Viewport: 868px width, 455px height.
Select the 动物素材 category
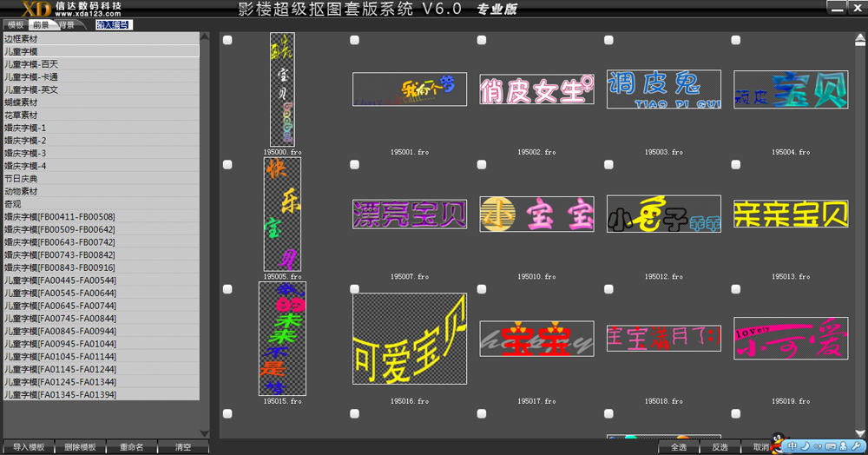[x=102, y=192]
